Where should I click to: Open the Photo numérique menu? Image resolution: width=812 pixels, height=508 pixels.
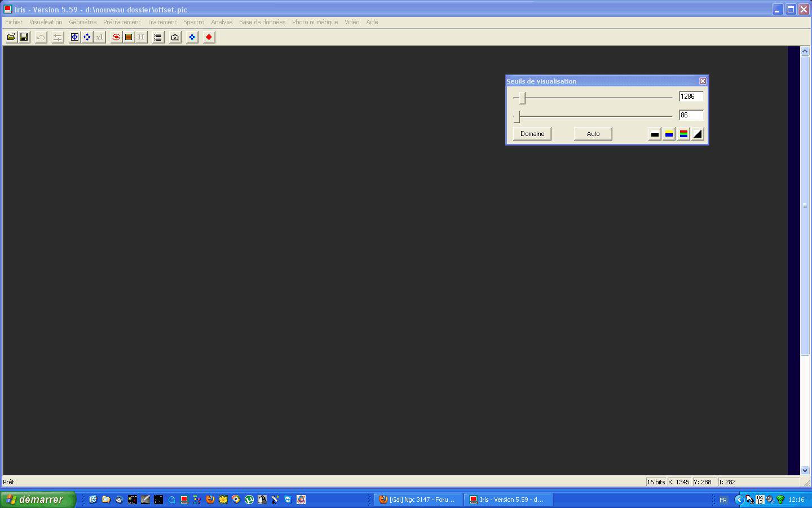315,22
